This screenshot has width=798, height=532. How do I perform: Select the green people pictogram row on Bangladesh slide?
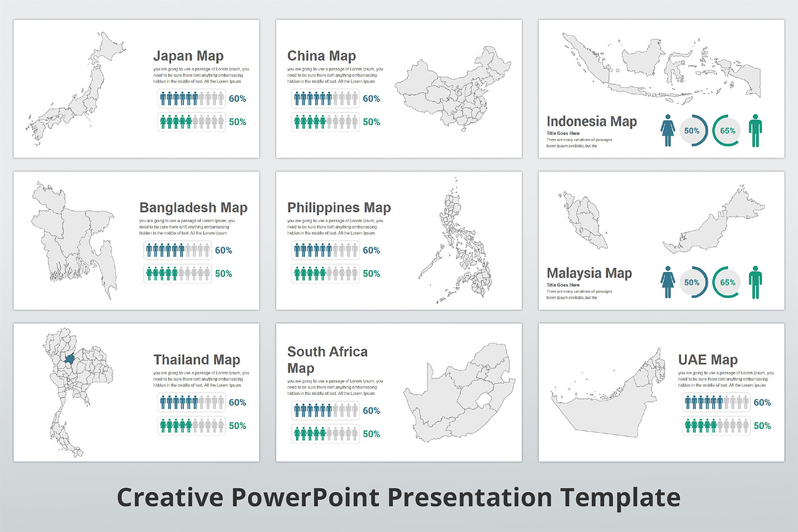coord(178,274)
